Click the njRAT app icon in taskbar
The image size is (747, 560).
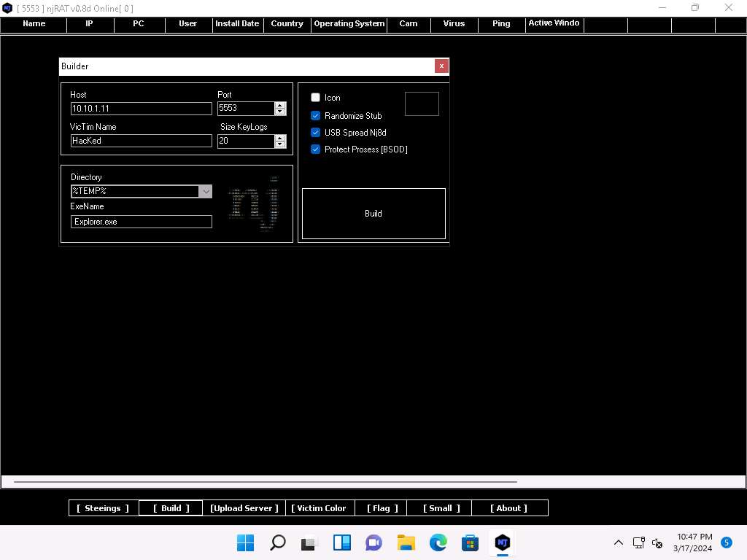[502, 542]
